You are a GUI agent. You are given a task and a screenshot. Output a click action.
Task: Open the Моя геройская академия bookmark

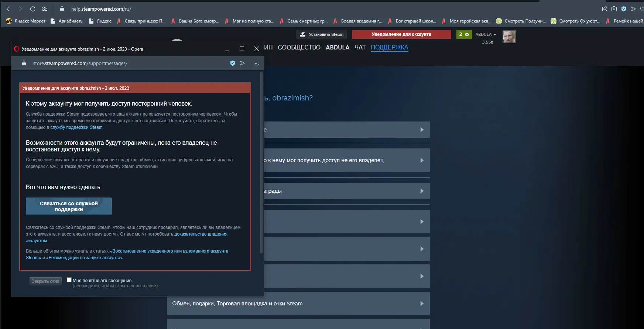click(466, 21)
